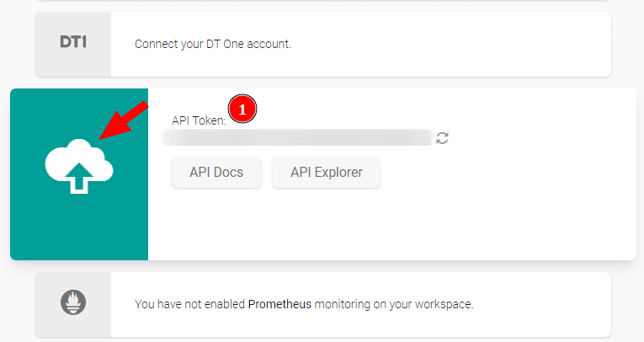
Task: Click "Connect your DT One account." text
Action: click(213, 44)
